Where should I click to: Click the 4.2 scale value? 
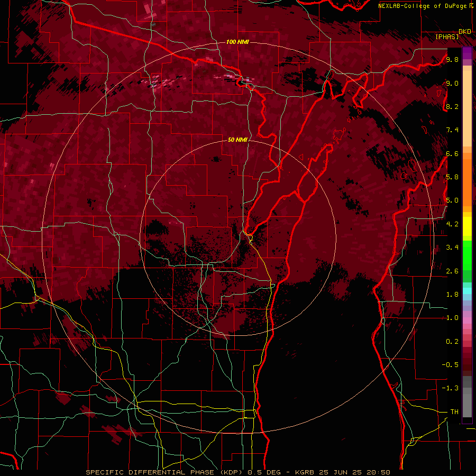[x=452, y=224]
